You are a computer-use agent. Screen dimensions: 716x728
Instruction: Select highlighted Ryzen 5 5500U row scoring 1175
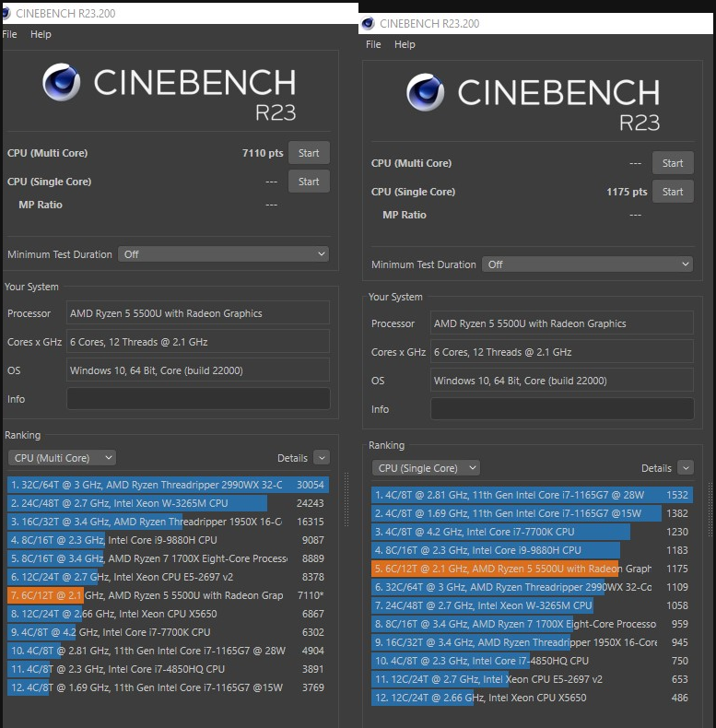(x=532, y=569)
